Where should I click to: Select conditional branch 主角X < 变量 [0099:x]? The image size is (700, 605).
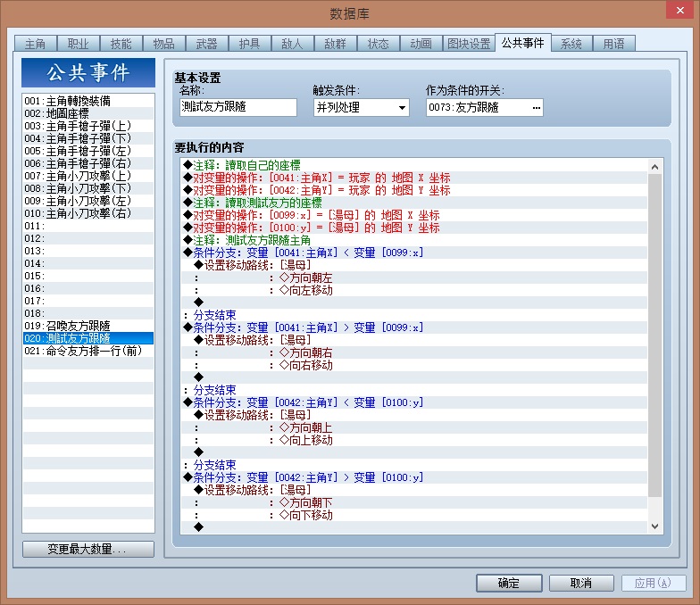click(x=414, y=253)
